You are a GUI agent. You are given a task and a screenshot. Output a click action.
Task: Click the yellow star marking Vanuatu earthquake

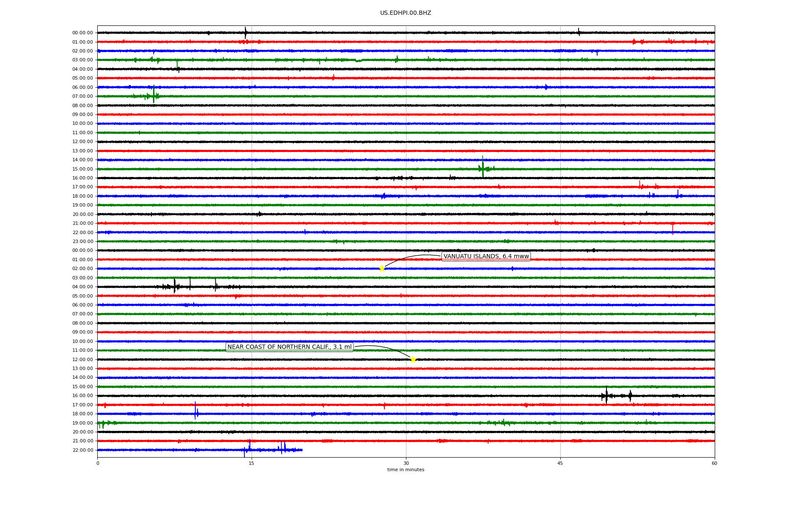point(382,268)
